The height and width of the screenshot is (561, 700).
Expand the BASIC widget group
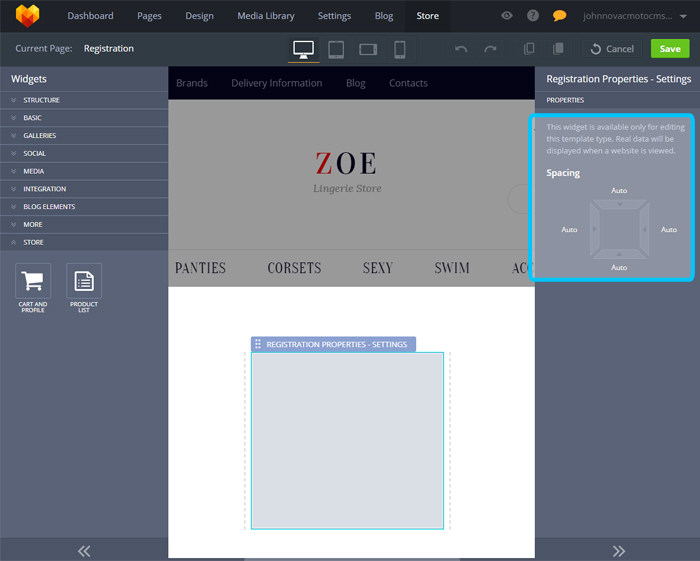point(84,118)
